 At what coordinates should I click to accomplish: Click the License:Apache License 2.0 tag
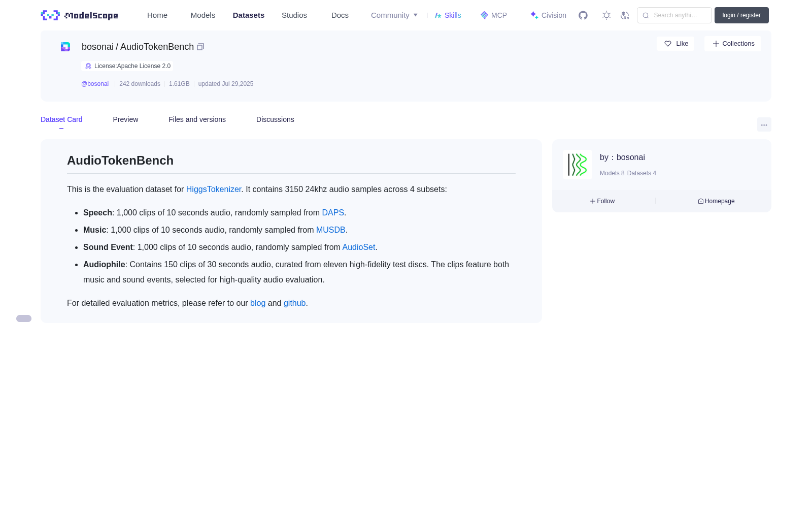127,66
